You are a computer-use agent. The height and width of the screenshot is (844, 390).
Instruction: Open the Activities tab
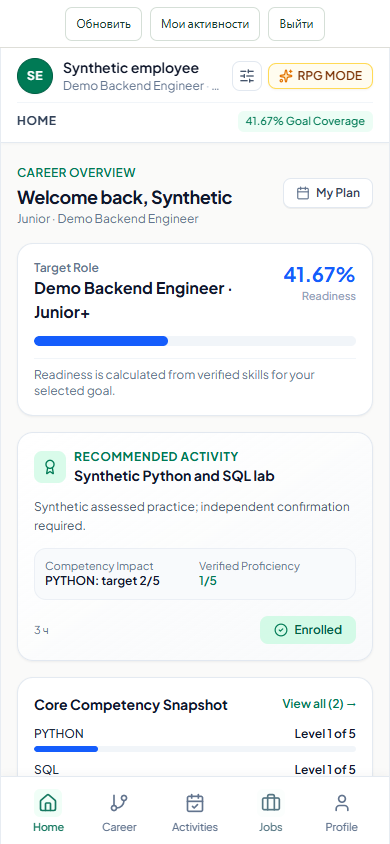point(195,811)
